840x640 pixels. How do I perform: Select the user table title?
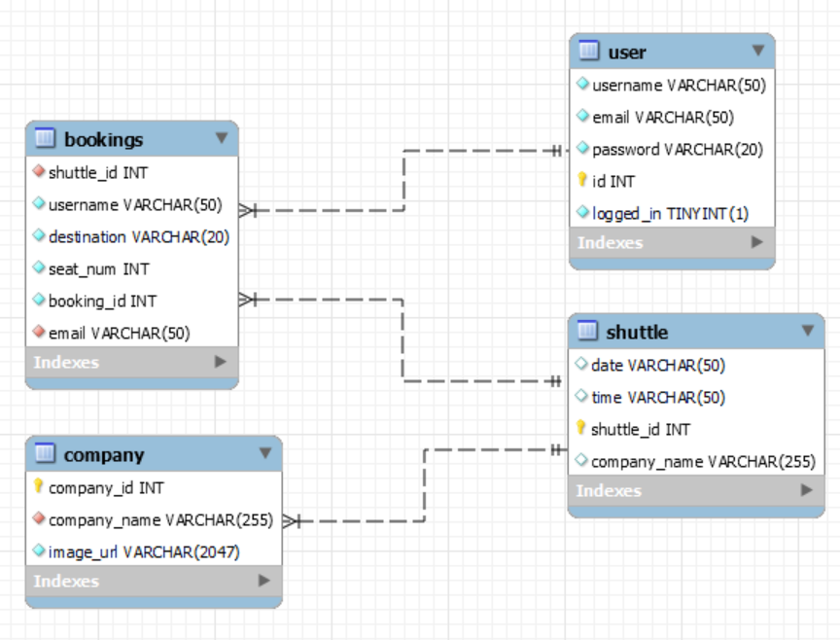pyautogui.click(x=627, y=53)
